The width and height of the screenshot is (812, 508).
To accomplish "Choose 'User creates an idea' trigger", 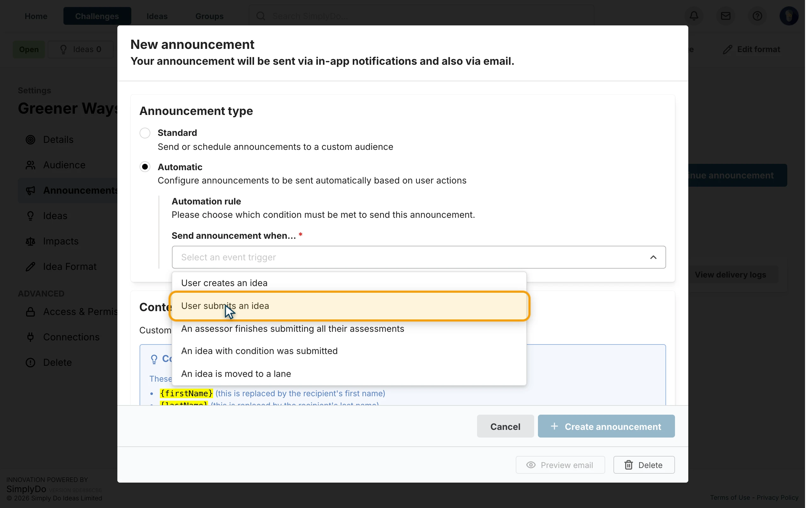I will tap(349, 283).
